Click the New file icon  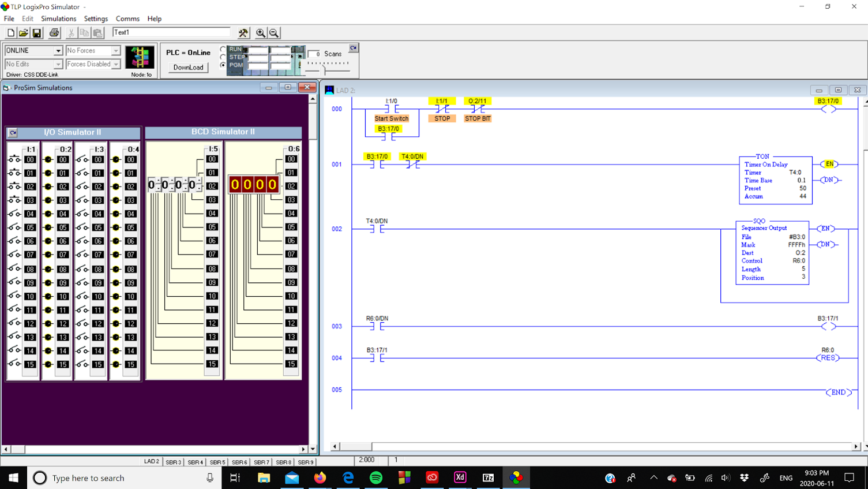10,33
